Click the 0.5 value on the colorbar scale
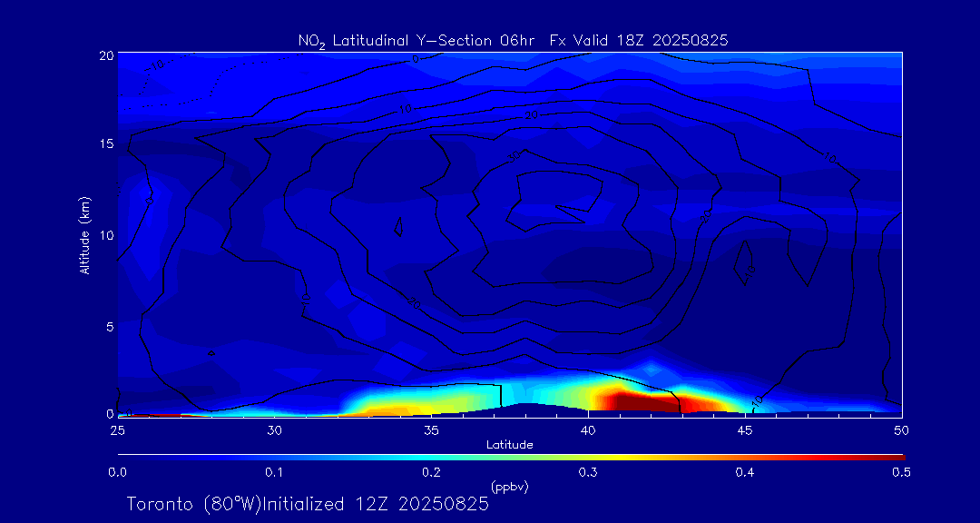This screenshot has width=980, height=523. click(902, 472)
